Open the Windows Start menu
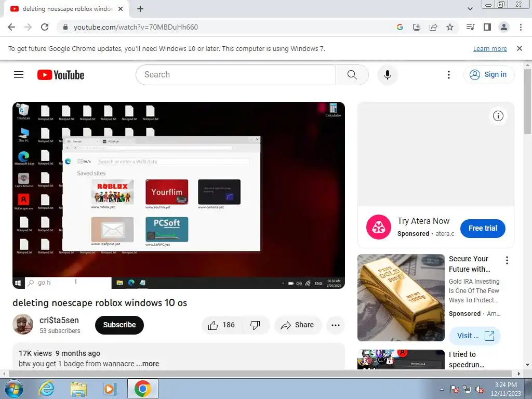The image size is (532, 399). pyautogui.click(x=14, y=389)
